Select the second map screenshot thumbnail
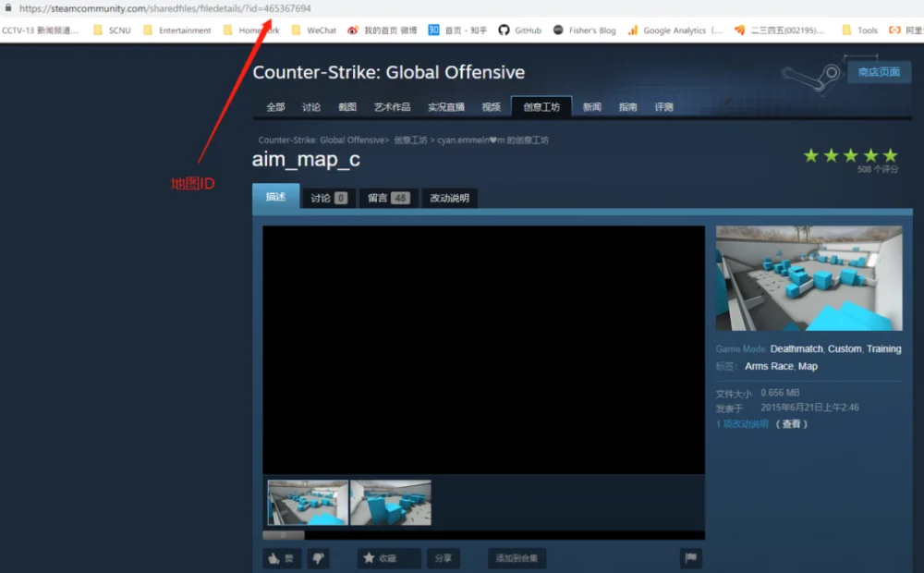The image size is (924, 573). pyautogui.click(x=391, y=502)
